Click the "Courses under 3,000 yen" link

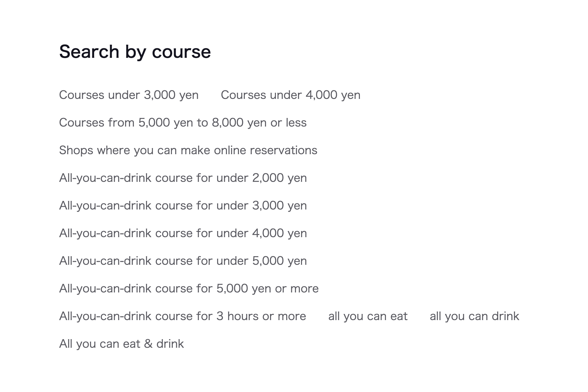129,95
